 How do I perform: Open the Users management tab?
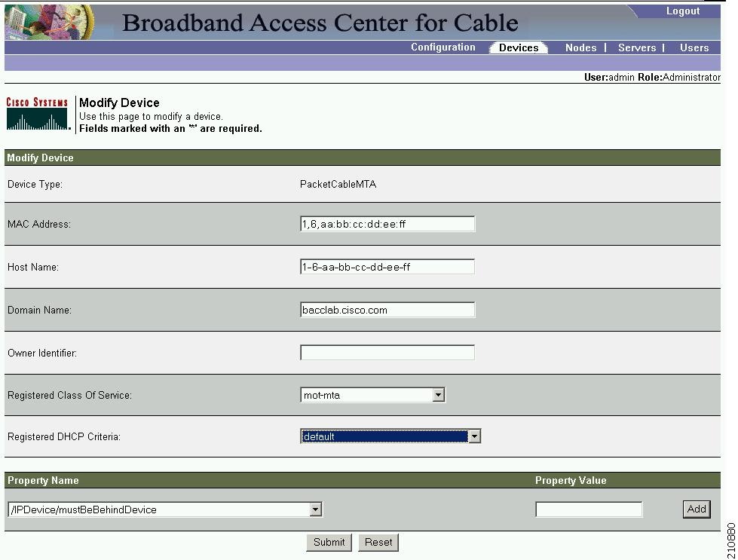[x=694, y=47]
